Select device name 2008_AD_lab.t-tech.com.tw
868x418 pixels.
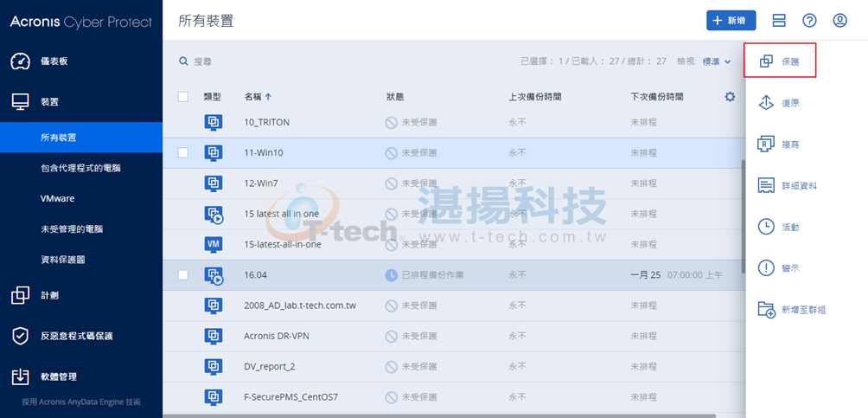click(x=299, y=305)
